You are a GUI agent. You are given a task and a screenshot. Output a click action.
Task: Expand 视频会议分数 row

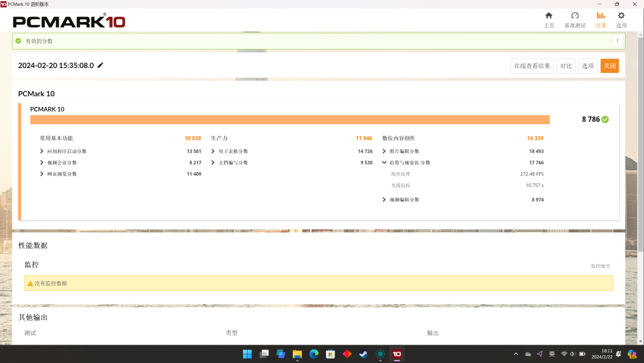[x=42, y=162]
